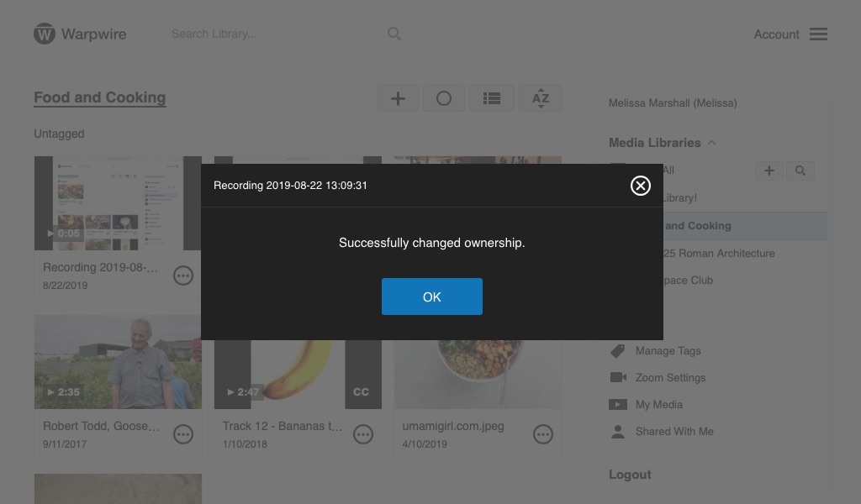Open Shared With Me

674,432
